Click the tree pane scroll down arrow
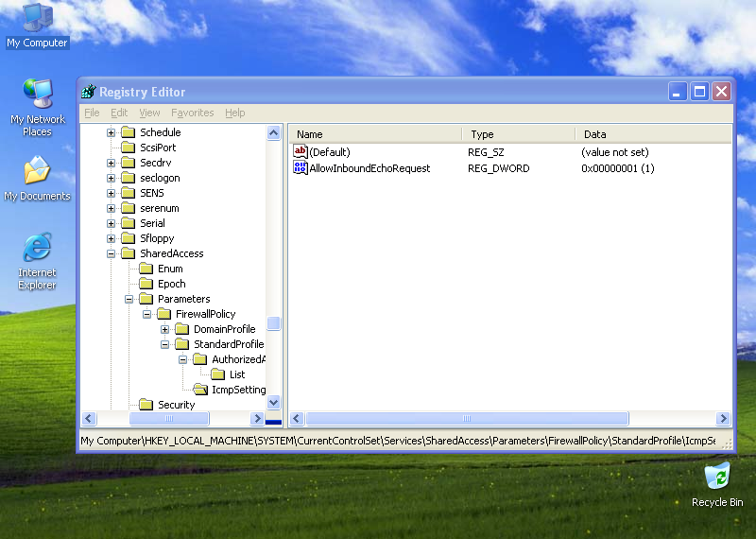The height and width of the screenshot is (539, 756). (273, 402)
